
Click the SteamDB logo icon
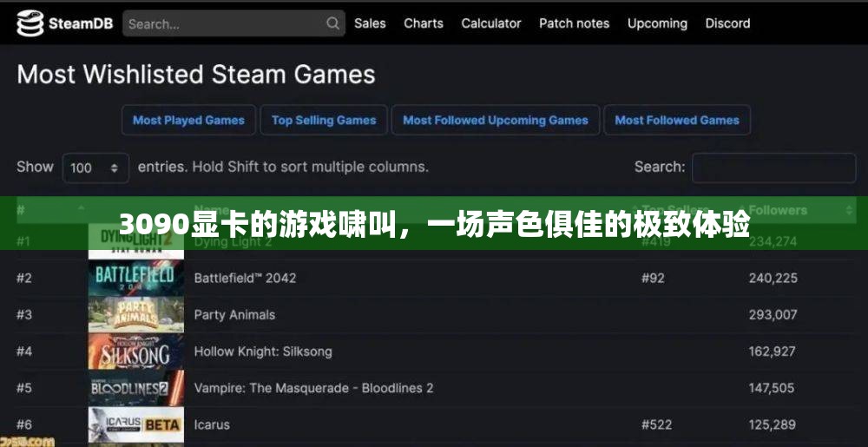click(x=30, y=23)
